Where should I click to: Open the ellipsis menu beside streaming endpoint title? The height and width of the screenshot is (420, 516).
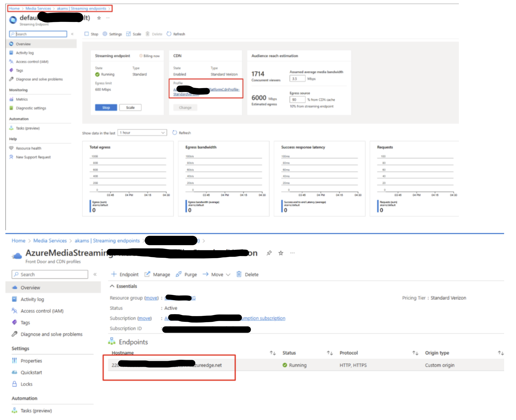108,18
